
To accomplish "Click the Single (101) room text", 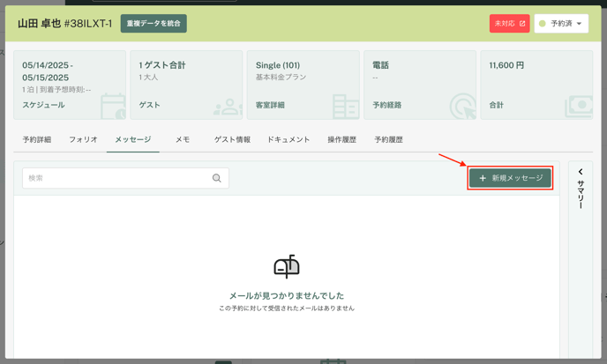I will tap(278, 65).
